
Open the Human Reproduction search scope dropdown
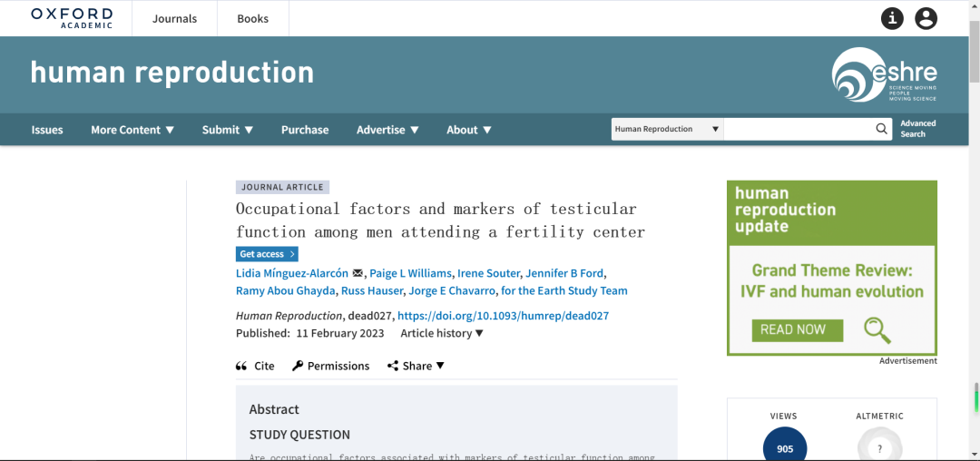[x=667, y=129]
